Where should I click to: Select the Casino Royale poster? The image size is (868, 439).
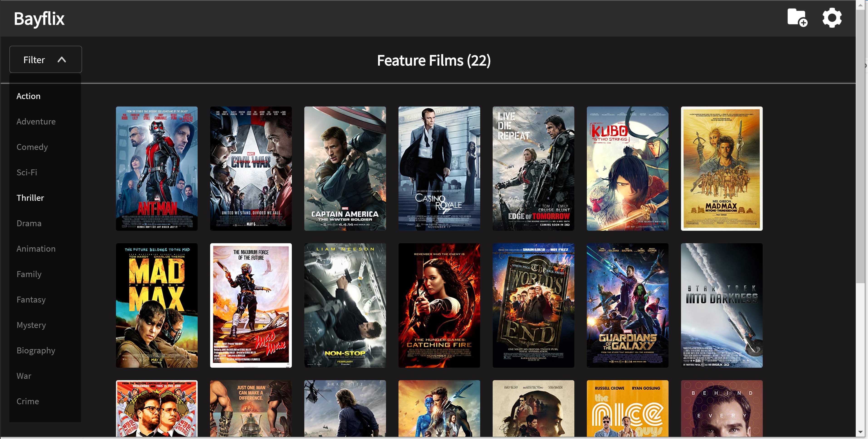439,169
